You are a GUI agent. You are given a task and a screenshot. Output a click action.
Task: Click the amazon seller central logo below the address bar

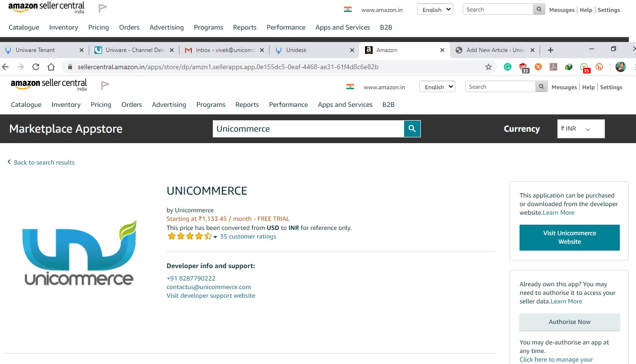pyautogui.click(x=49, y=85)
